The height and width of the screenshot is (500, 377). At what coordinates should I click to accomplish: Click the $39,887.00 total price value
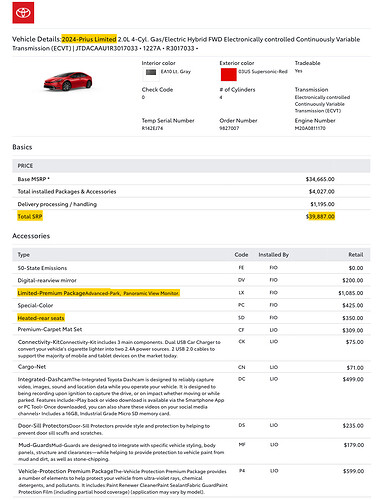[321, 217]
